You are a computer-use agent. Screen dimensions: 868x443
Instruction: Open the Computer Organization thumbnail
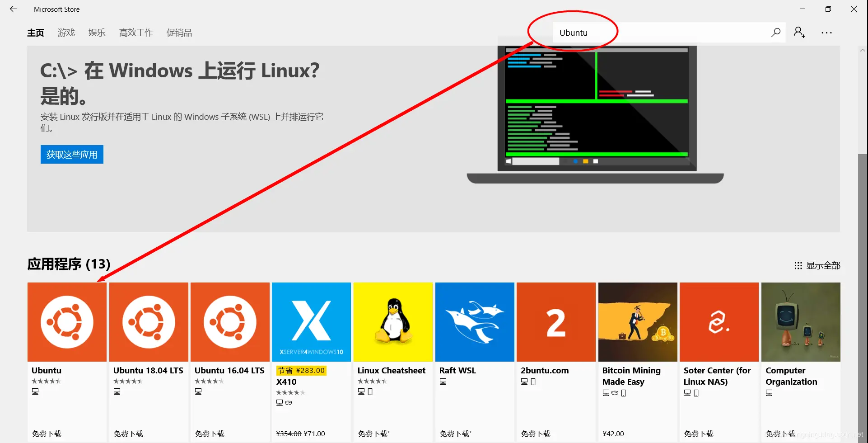tap(801, 322)
